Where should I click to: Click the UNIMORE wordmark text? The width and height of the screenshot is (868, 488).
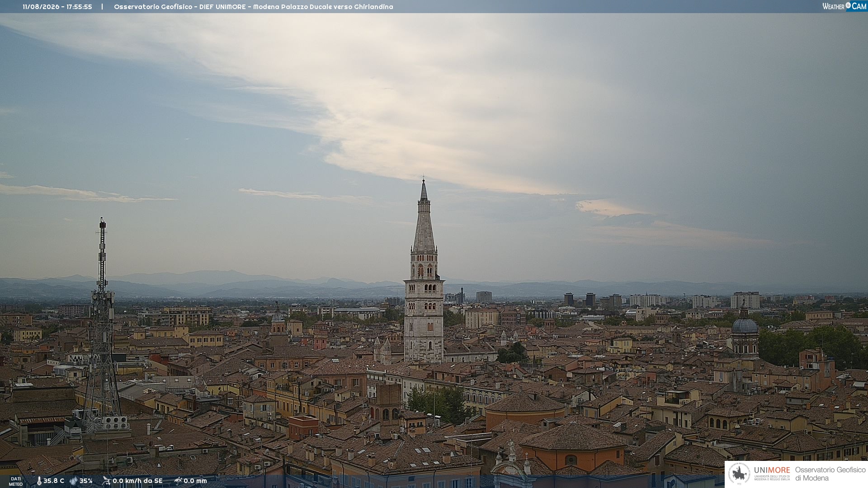pos(772,470)
